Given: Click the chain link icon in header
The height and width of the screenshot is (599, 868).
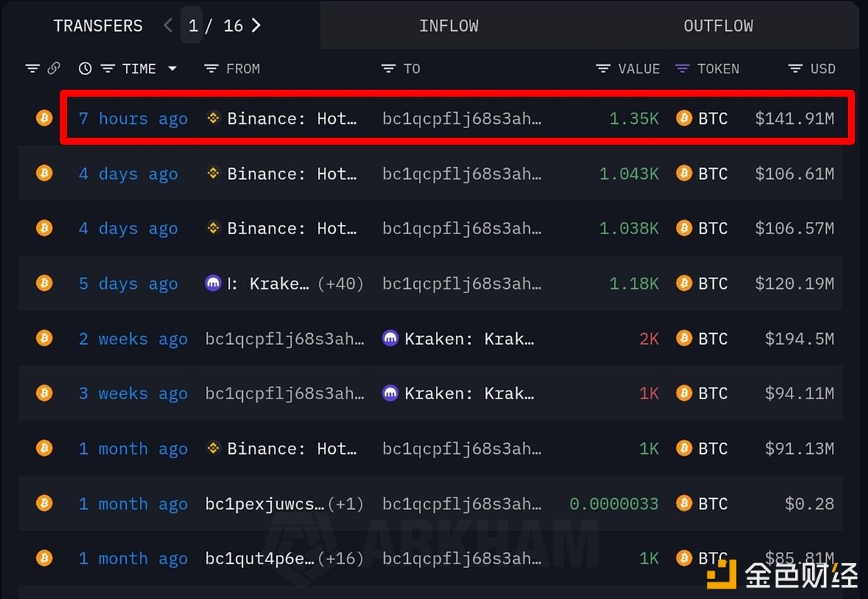Looking at the screenshot, I should point(54,69).
